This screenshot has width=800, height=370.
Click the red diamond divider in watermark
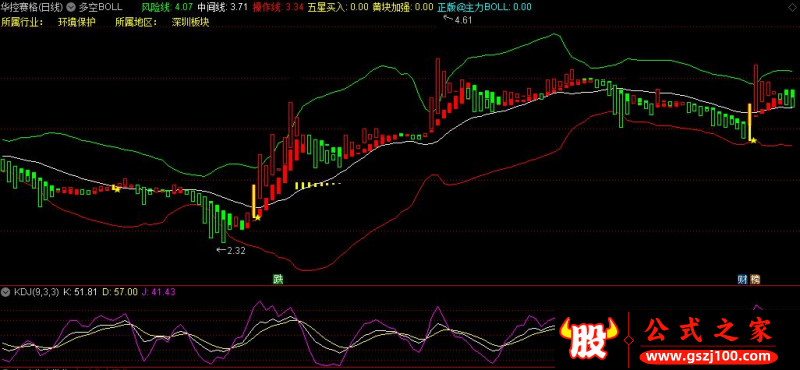pos(629,339)
